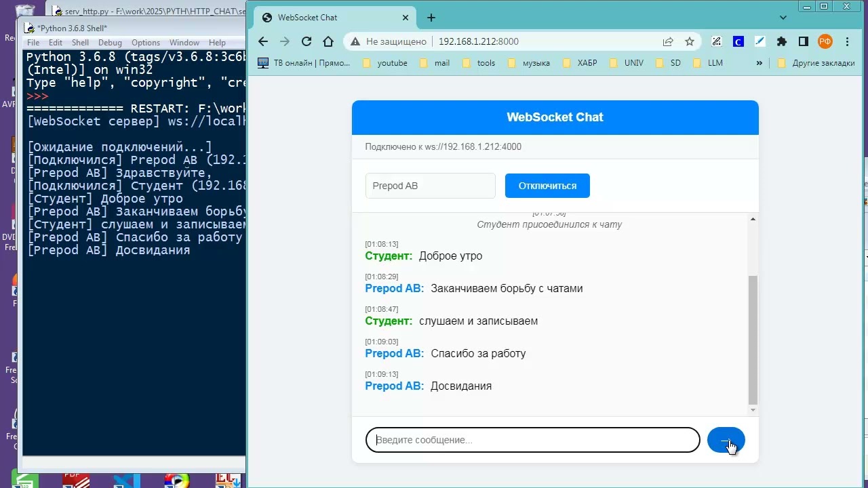Open the tools bookmarks folder
Image resolution: width=868 pixels, height=488 pixels.
[x=479, y=63]
